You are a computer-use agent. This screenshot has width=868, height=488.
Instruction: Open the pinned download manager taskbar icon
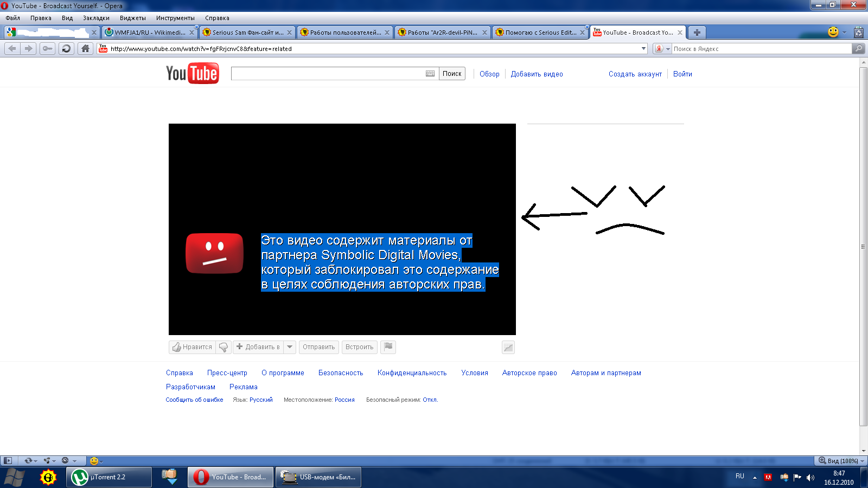tap(170, 477)
